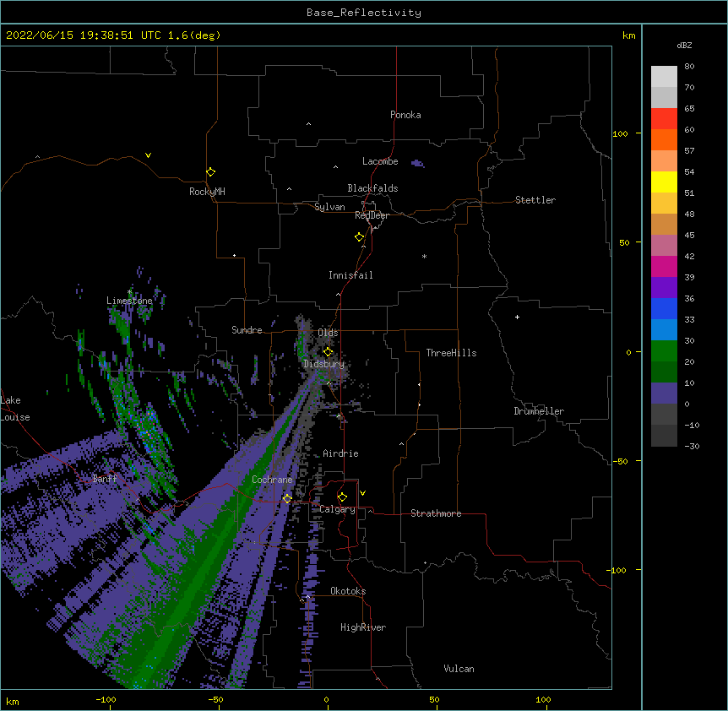Click the Banff city label

click(105, 479)
